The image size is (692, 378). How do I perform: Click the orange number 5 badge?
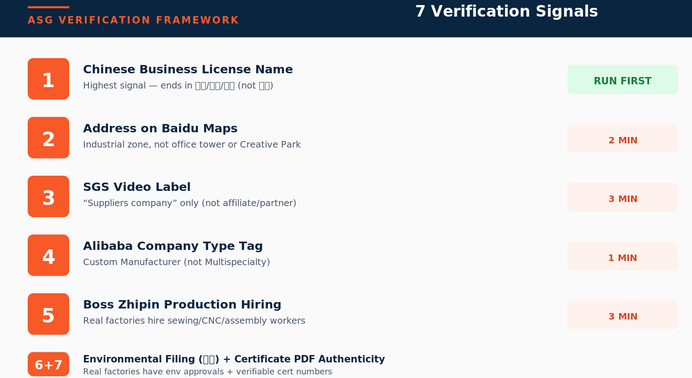point(49,314)
